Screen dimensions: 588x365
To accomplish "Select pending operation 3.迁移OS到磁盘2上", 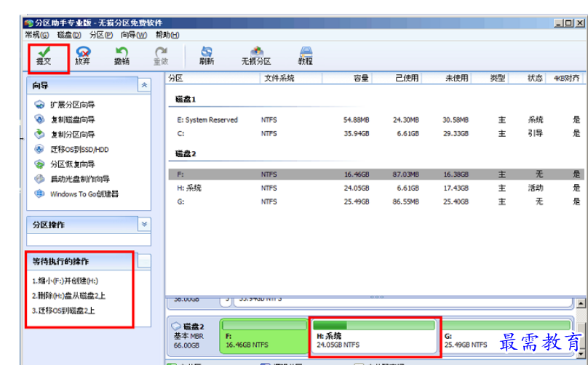I will click(63, 310).
